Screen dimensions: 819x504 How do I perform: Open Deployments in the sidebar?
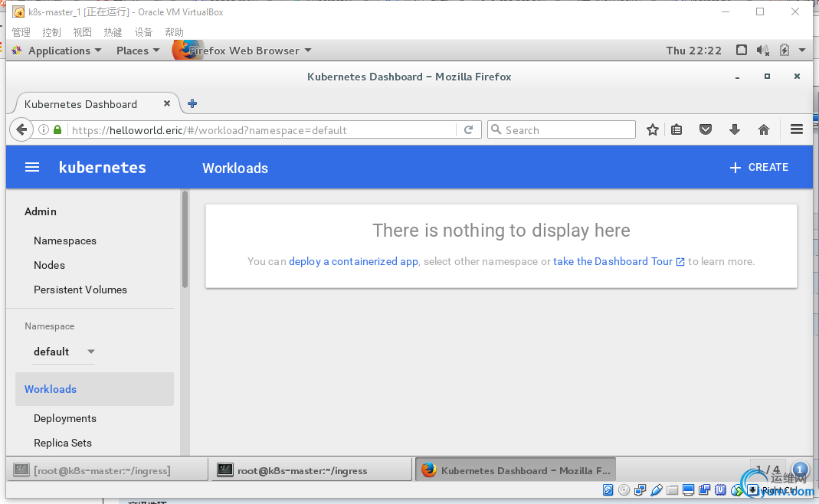65,418
